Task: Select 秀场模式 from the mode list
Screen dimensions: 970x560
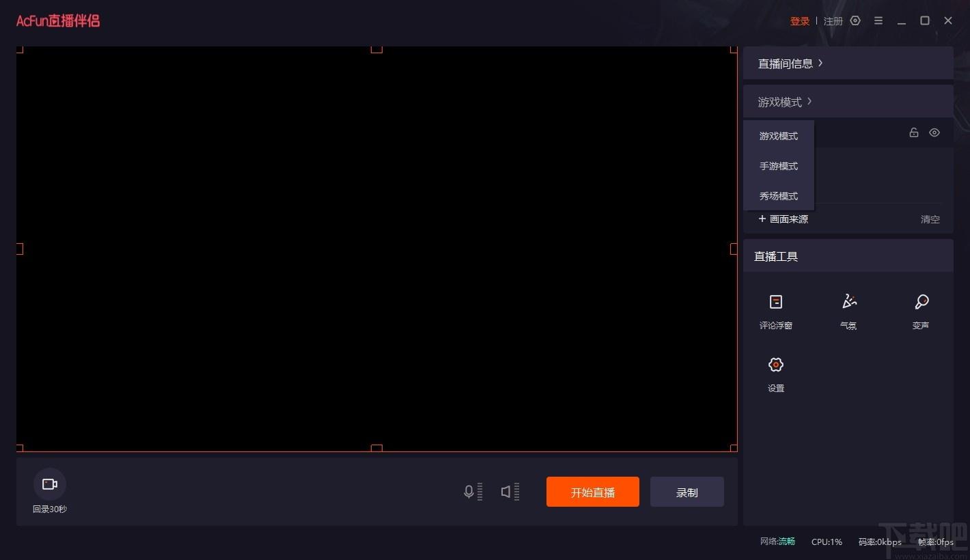Action: pyautogui.click(x=779, y=196)
